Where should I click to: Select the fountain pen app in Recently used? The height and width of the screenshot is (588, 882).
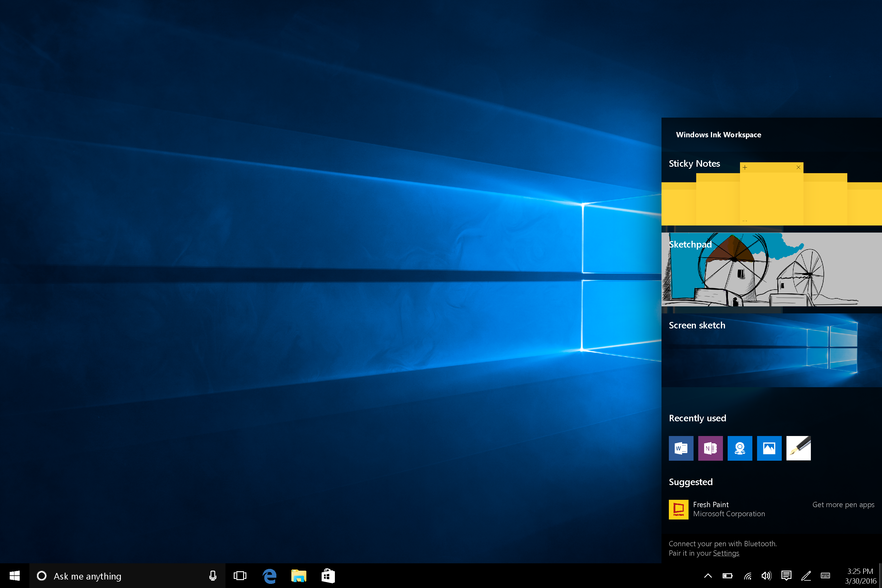click(x=799, y=448)
